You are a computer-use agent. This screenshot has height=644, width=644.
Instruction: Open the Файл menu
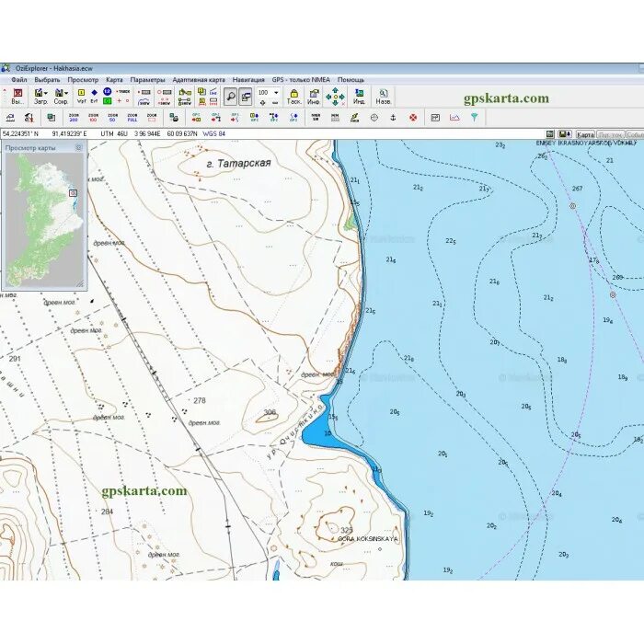19,80
